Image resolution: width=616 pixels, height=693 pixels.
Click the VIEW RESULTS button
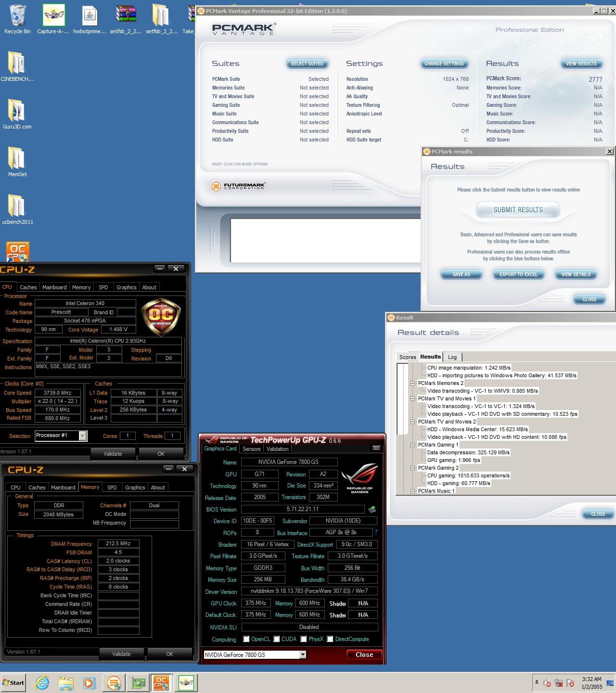pyautogui.click(x=581, y=64)
